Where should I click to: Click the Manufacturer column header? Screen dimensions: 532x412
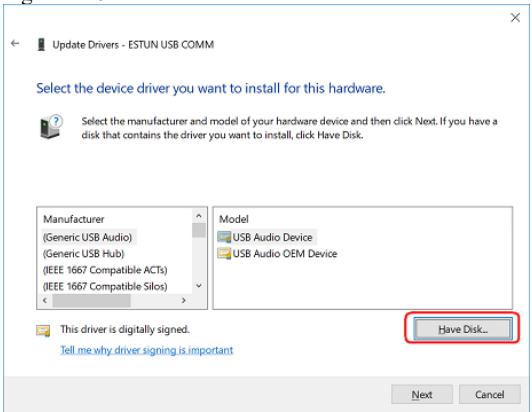74,219
